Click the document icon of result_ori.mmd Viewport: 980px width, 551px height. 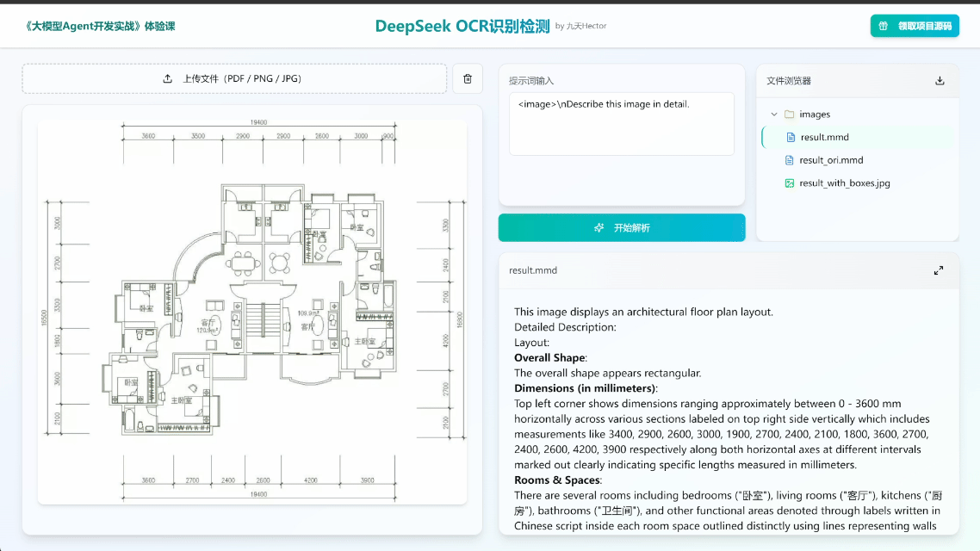point(791,159)
